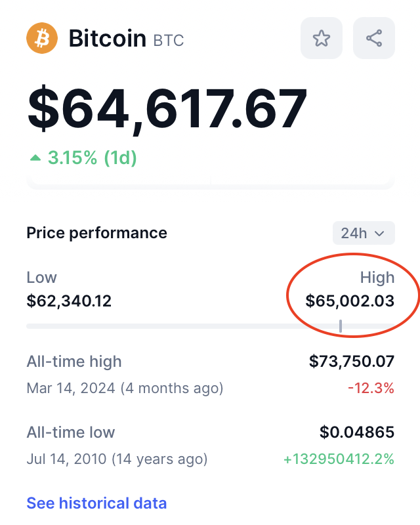Click the All-time low label
The image size is (420, 525).
(x=70, y=432)
